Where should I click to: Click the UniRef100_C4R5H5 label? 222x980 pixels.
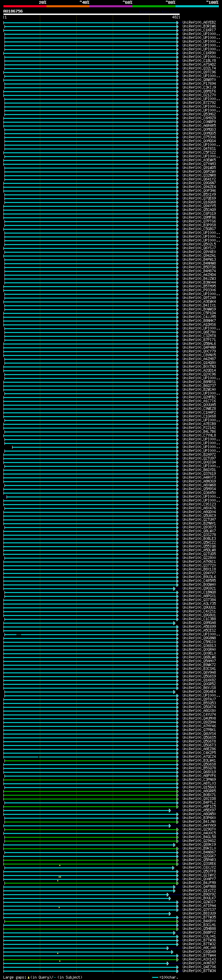(199, 581)
